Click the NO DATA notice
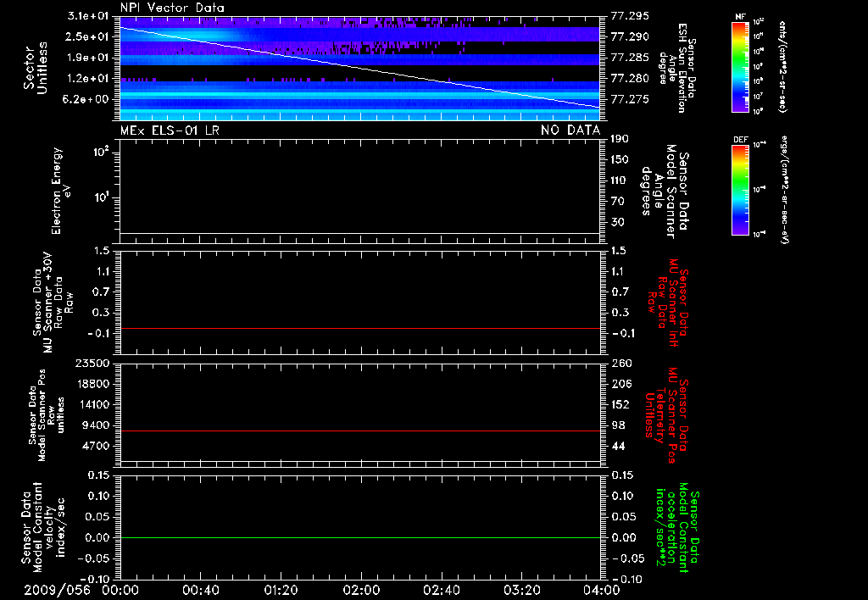The image size is (868, 600). [x=570, y=130]
